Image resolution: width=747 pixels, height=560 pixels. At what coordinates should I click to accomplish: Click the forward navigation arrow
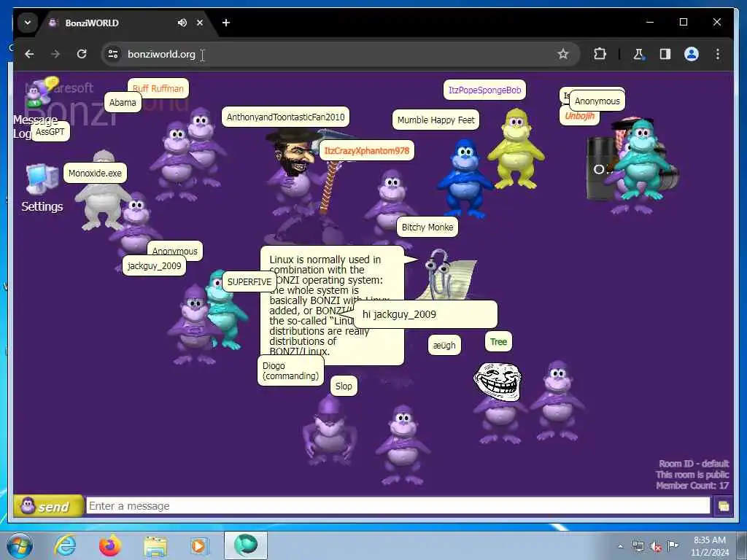point(55,54)
